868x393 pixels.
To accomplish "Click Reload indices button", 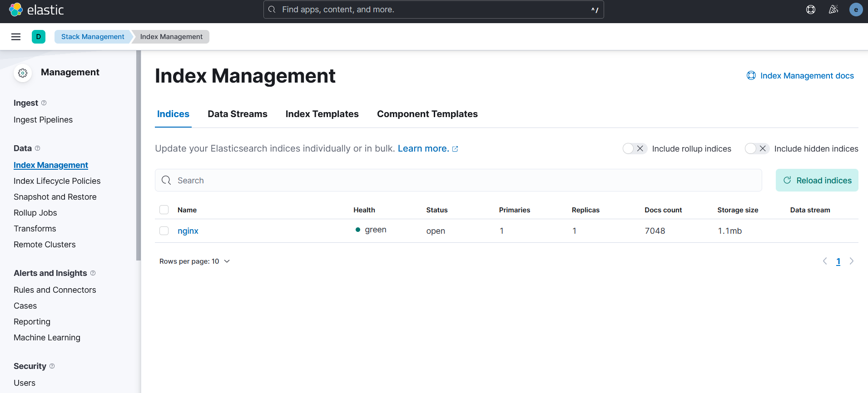I will tap(817, 181).
